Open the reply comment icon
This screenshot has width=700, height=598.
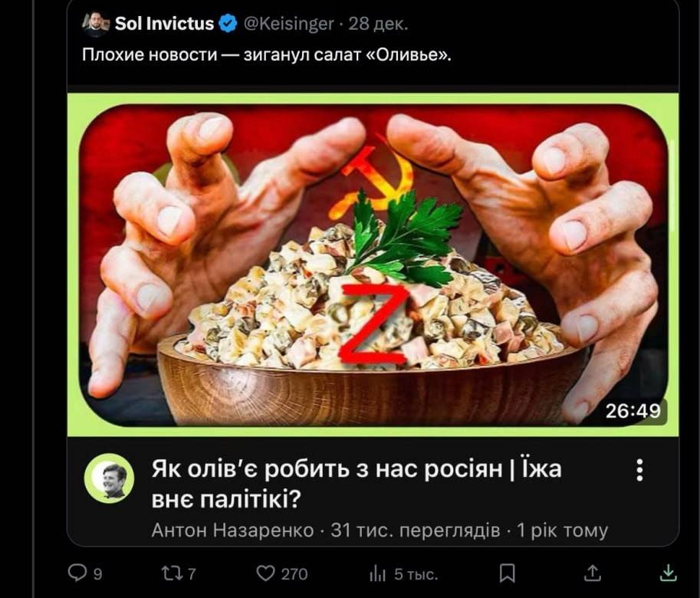(x=77, y=573)
